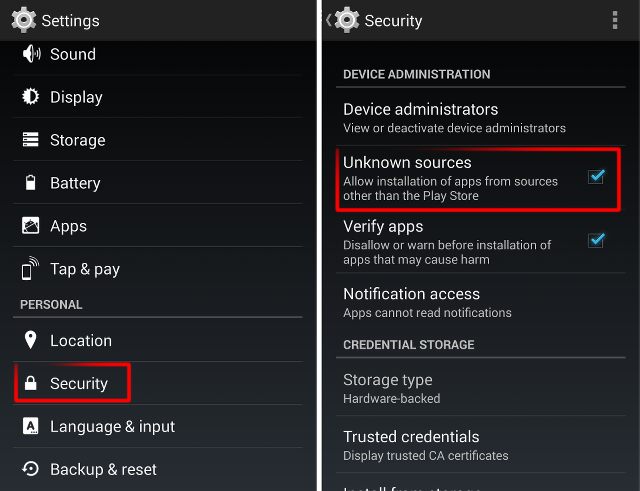Tap the Sound speaker icon

click(31, 54)
